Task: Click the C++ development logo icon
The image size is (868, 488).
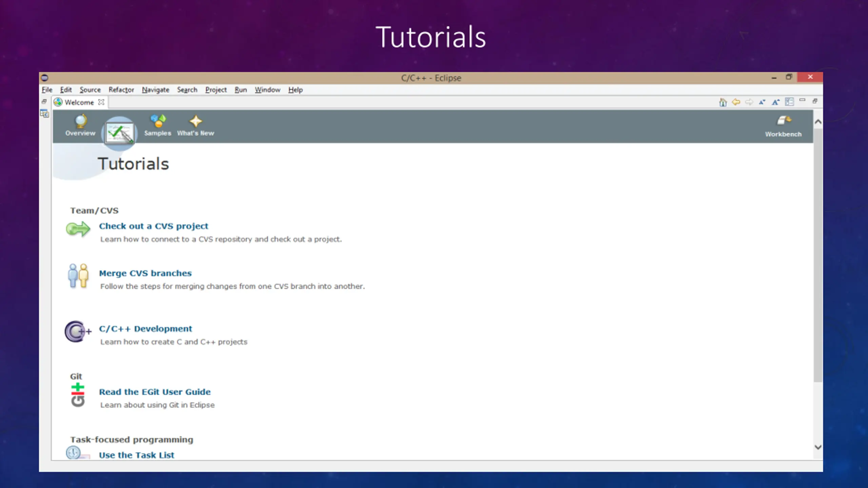Action: coord(78,331)
